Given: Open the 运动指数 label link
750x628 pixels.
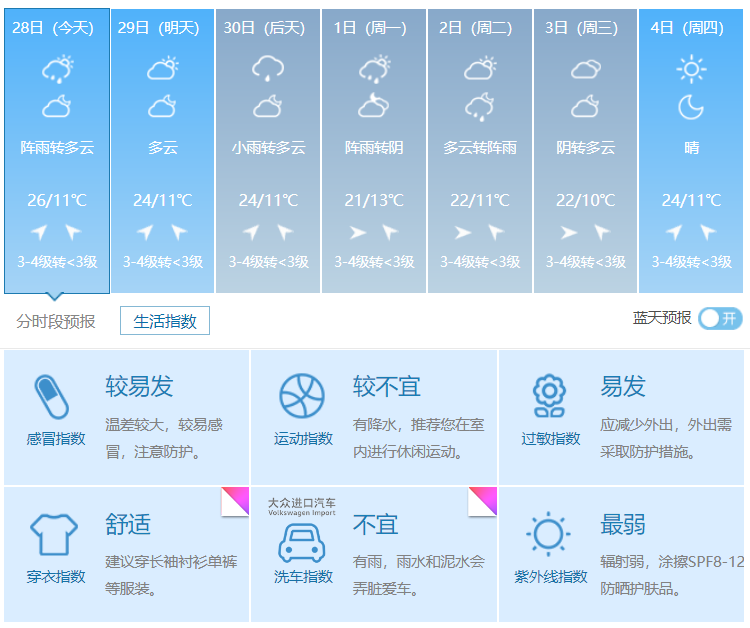Looking at the screenshot, I should tap(303, 439).
